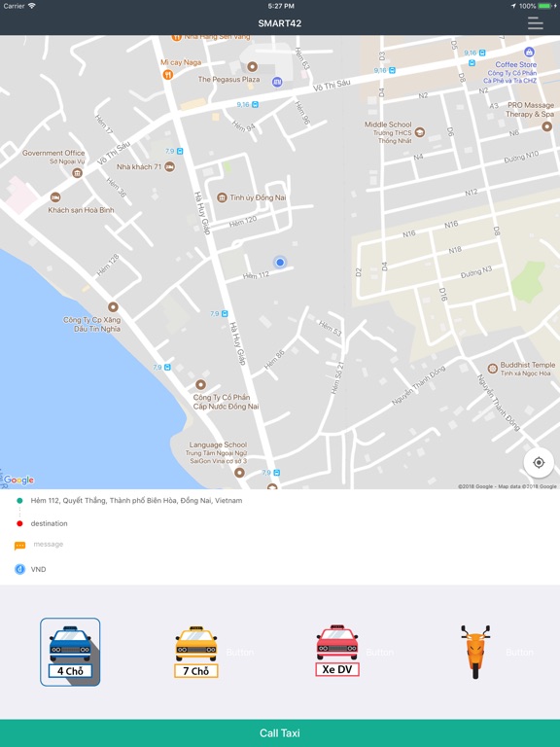The width and height of the screenshot is (560, 747).
Task: Choose the orange motorbike ride option
Action: coord(475,652)
